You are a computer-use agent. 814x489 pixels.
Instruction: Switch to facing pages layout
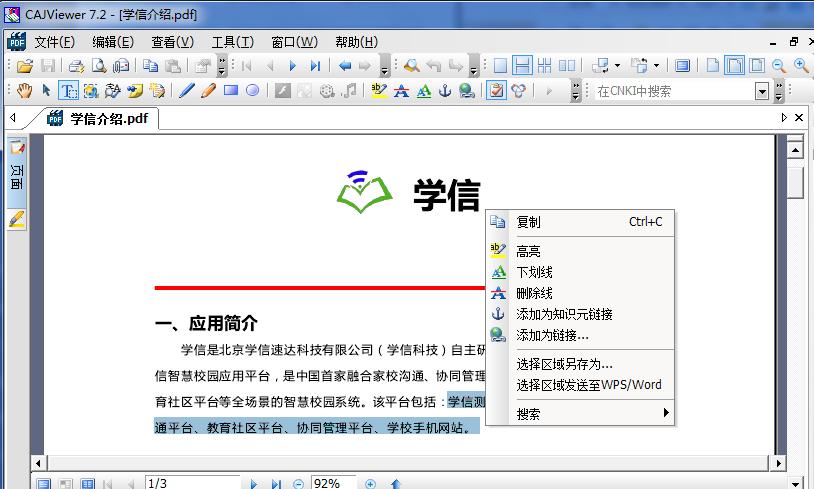(x=566, y=66)
